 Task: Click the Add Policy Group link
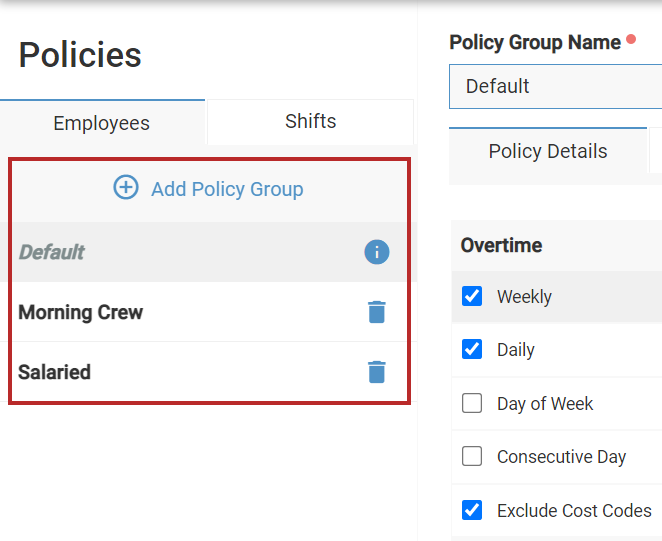tap(227, 189)
